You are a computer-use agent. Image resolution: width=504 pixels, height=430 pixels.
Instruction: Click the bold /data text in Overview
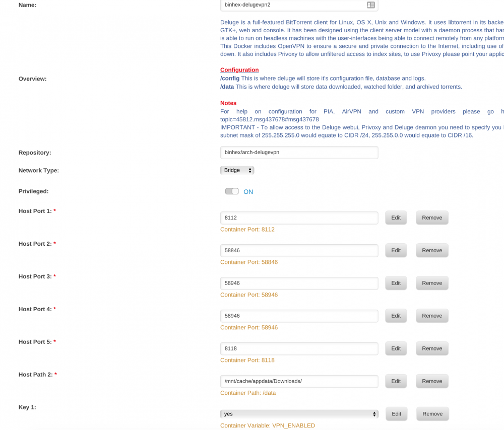(x=227, y=87)
